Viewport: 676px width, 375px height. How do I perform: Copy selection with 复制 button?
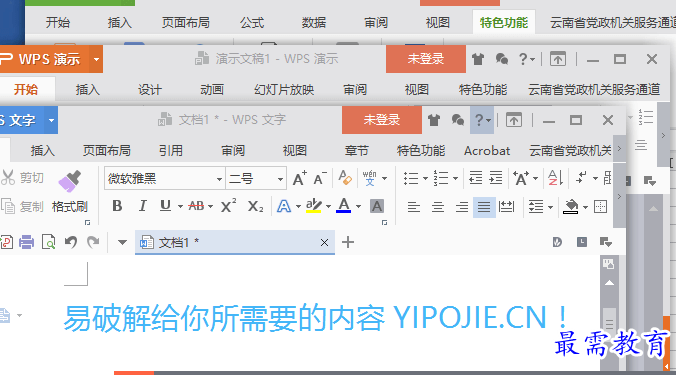[22, 206]
